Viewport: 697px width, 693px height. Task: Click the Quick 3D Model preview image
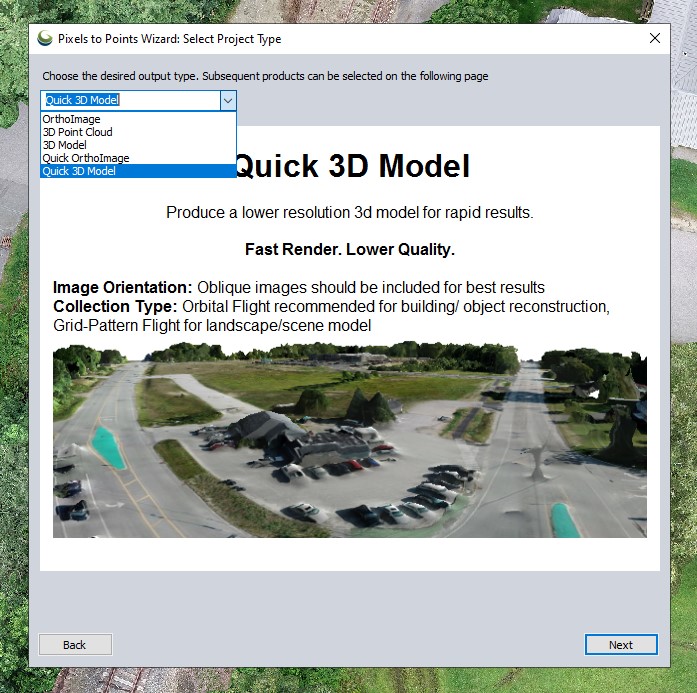[x=350, y=440]
